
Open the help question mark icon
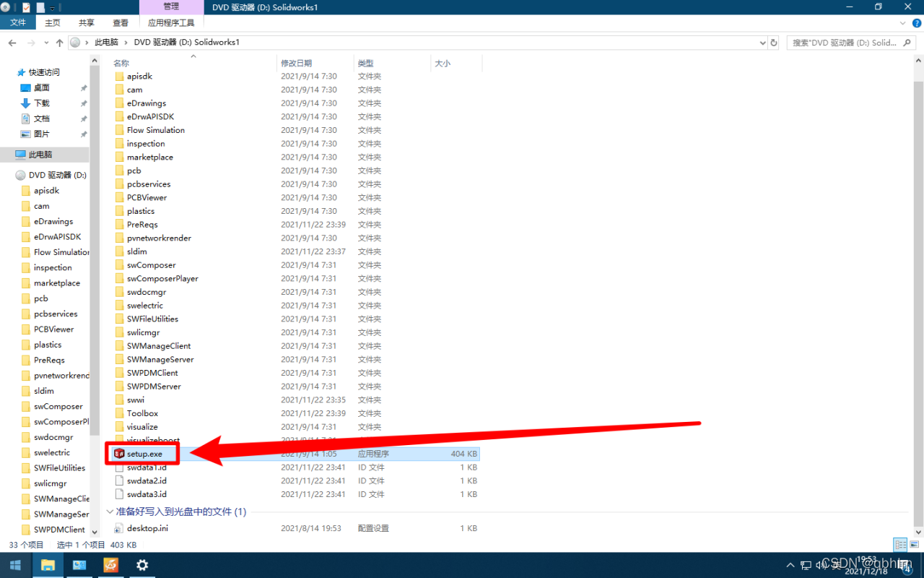click(917, 23)
